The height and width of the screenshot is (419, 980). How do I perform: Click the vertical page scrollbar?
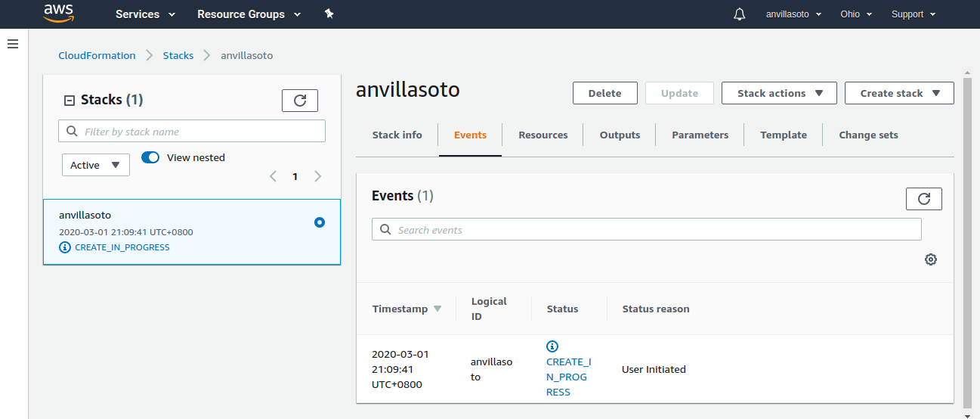(968, 242)
